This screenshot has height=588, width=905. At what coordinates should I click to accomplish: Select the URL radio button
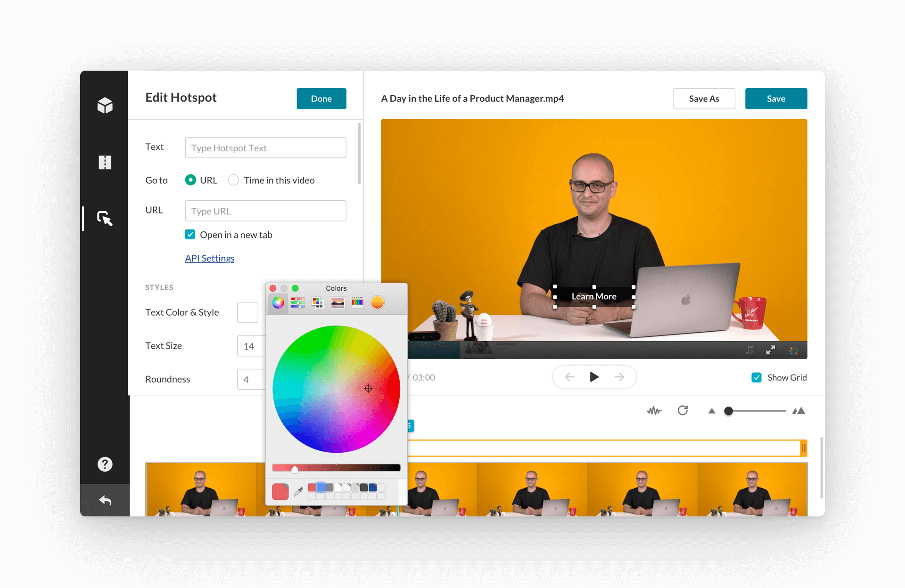point(190,180)
